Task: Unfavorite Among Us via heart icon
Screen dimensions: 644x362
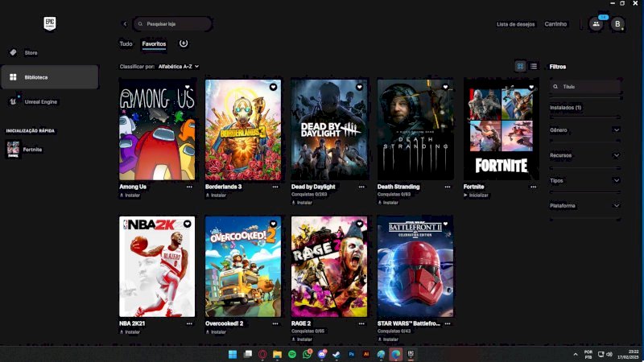Action: (188, 87)
